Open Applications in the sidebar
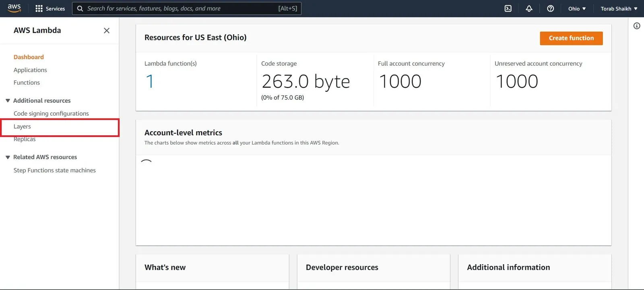This screenshot has height=290, width=644. [x=30, y=70]
